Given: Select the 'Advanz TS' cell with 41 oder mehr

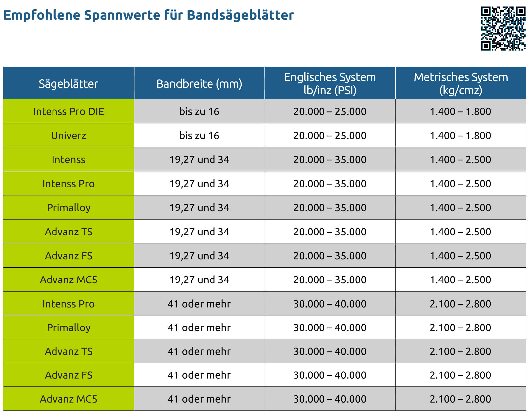Looking at the screenshot, I should tap(68, 351).
